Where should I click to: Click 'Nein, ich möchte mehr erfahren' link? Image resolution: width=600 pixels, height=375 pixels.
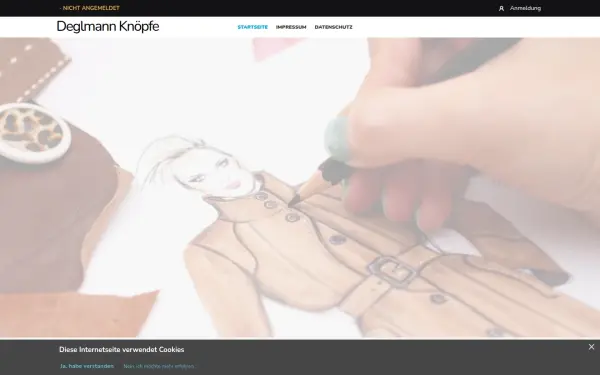[x=159, y=366]
